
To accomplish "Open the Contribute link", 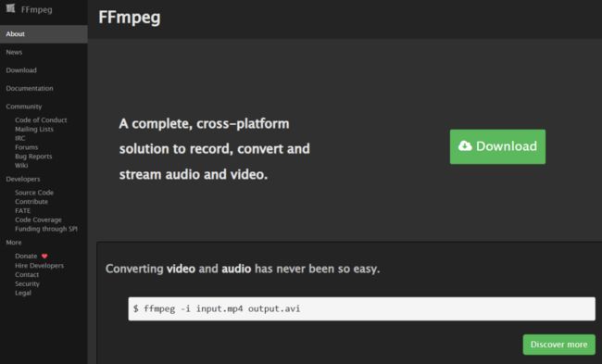I will (31, 202).
